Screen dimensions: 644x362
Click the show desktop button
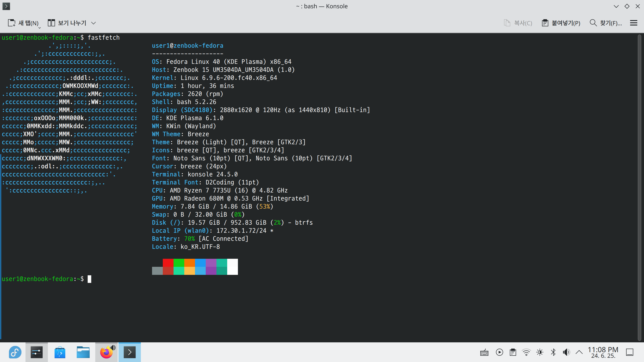coord(629,352)
